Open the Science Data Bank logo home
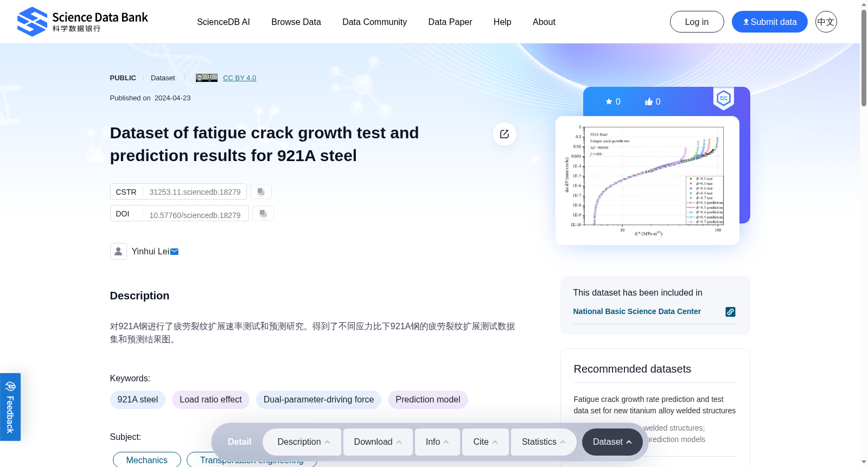 click(82, 22)
